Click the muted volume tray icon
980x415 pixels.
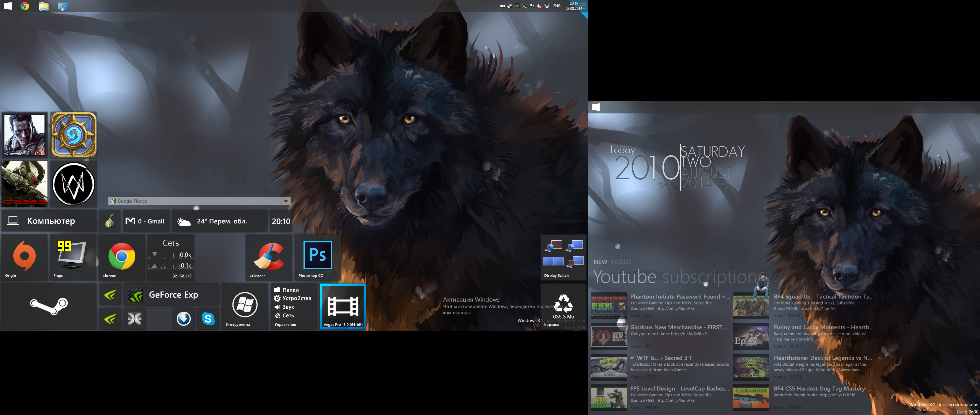click(539, 6)
